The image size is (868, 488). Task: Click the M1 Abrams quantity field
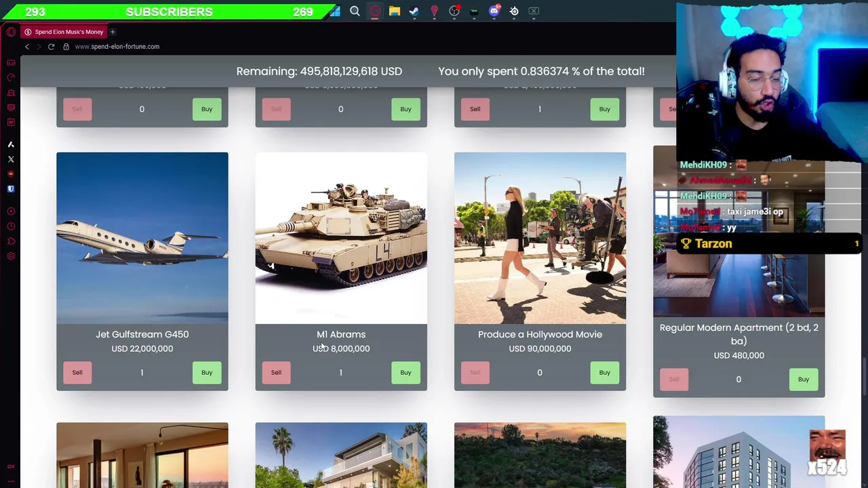340,372
